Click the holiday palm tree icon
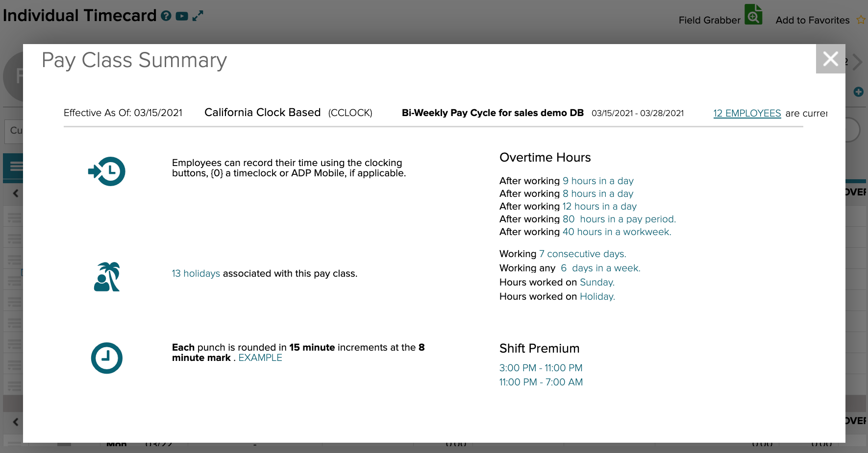Image resolution: width=868 pixels, height=453 pixels. (107, 277)
